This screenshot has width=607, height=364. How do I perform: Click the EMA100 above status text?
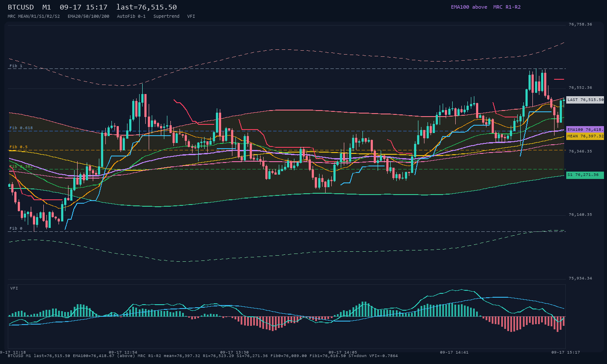(x=469, y=7)
